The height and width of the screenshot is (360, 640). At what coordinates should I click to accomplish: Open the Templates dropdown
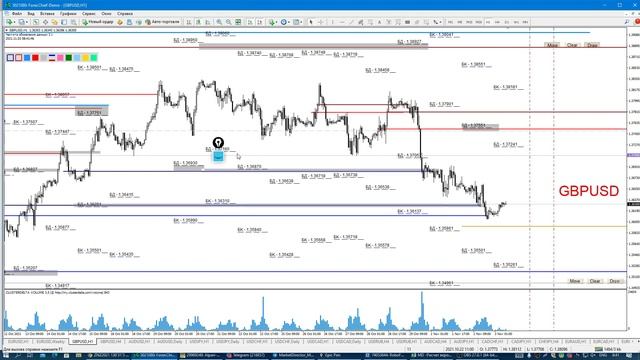pos(298,22)
